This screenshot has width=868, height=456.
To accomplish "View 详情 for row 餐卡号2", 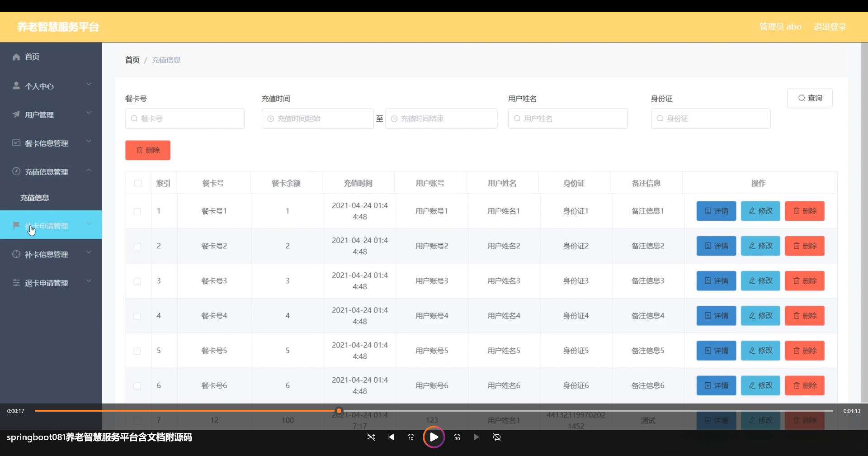I will click(x=716, y=246).
